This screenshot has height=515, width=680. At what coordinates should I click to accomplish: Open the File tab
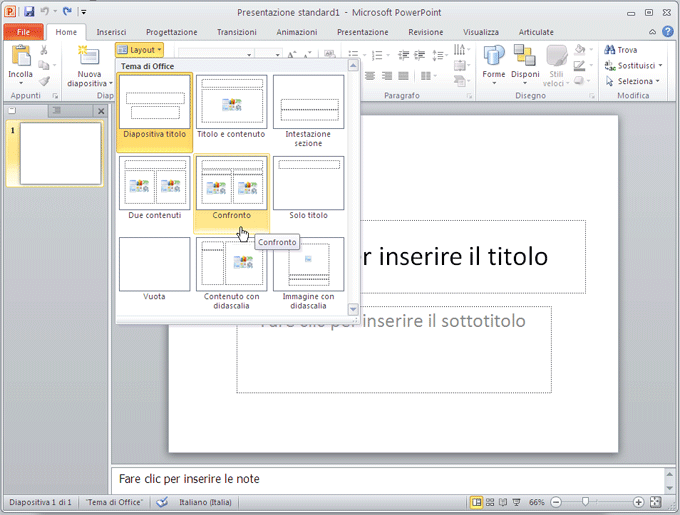click(x=23, y=32)
